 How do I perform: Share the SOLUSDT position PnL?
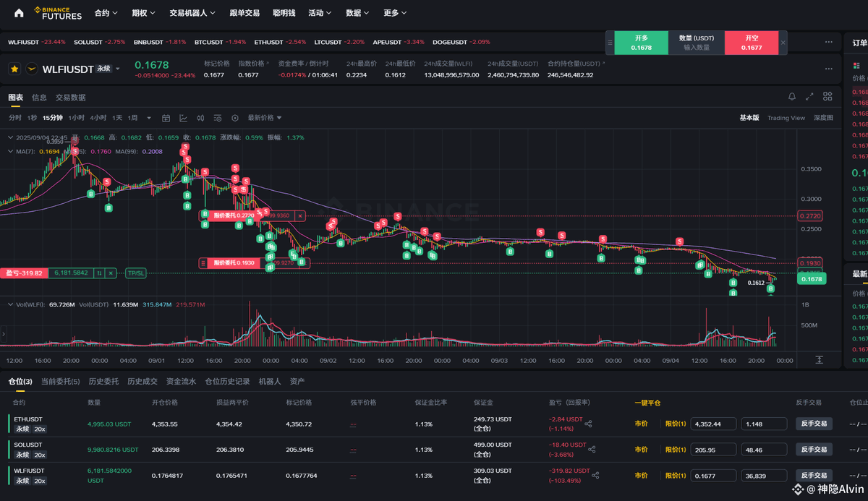click(x=592, y=450)
